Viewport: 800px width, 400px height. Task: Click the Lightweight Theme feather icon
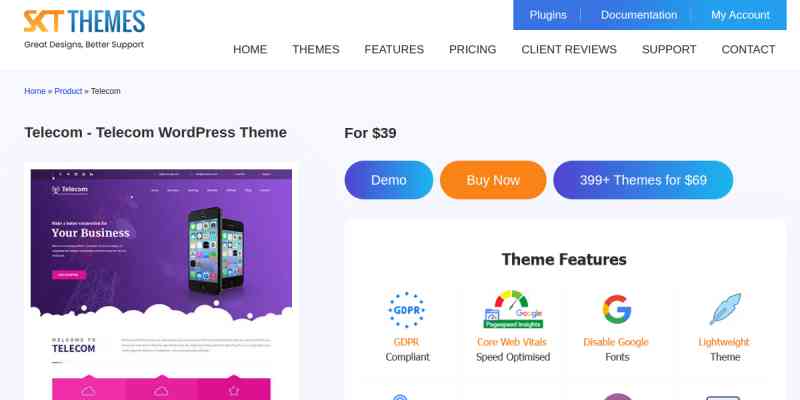[x=725, y=309]
